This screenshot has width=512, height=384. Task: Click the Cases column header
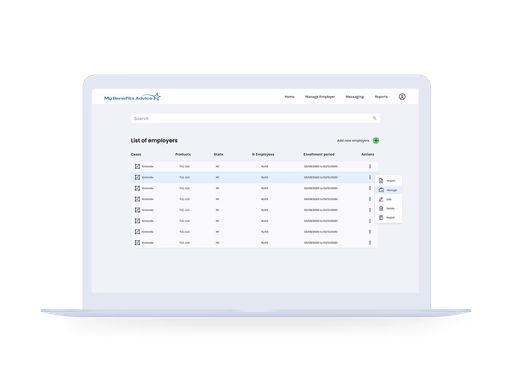point(136,154)
